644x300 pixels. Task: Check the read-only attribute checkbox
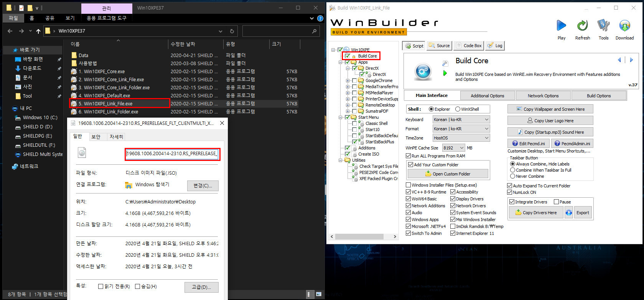(x=101, y=287)
